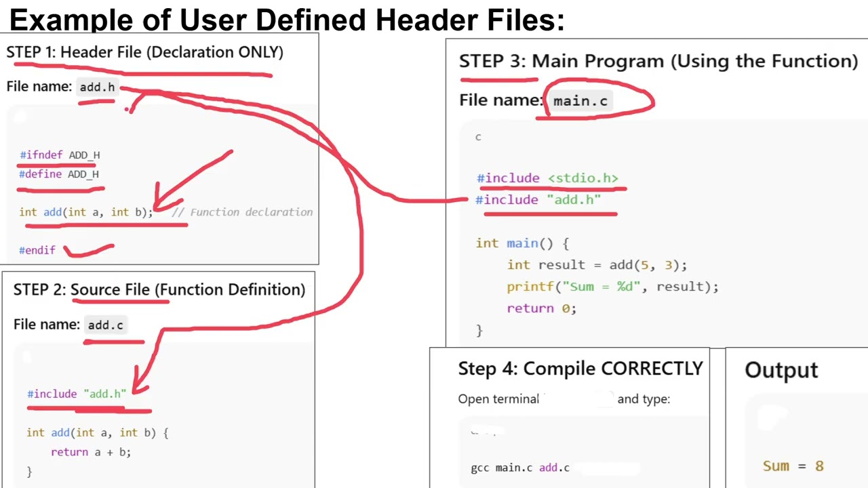Click the 'Step 4: Compile CORRECTLY' heading
868x488 pixels.
(x=580, y=369)
